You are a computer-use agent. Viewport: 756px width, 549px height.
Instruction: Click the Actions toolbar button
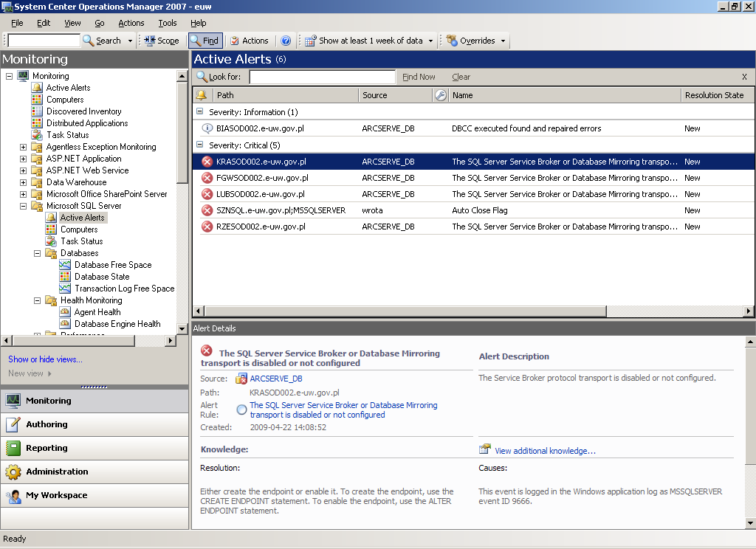tap(250, 41)
